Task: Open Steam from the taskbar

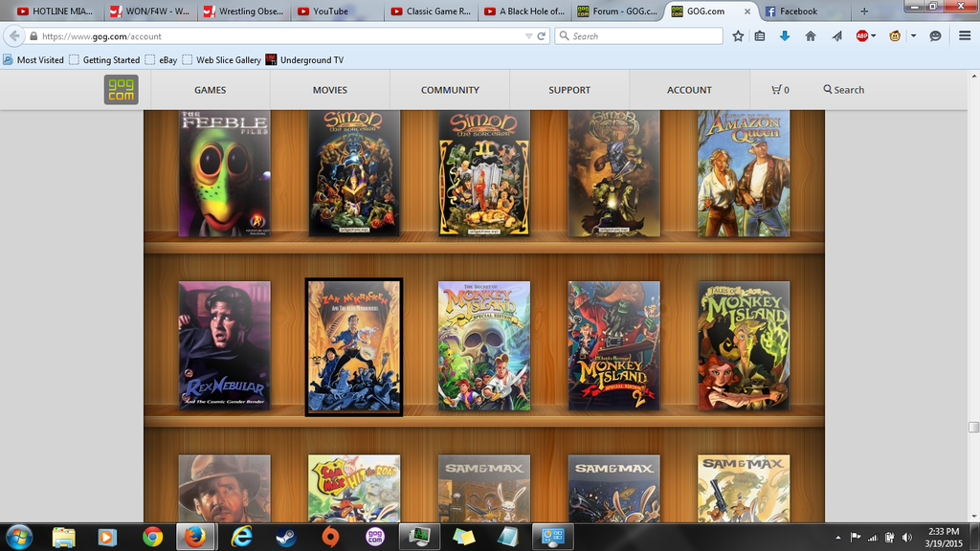Action: coord(286,538)
